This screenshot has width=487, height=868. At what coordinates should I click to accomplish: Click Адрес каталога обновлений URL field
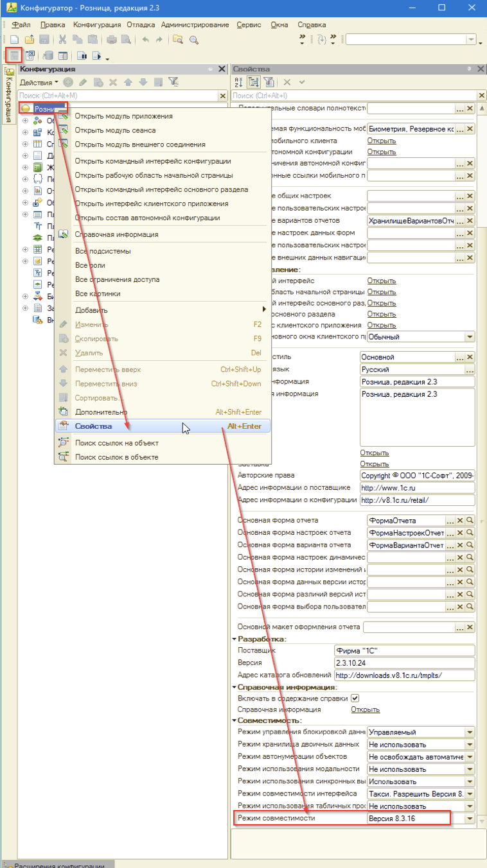coord(403,675)
